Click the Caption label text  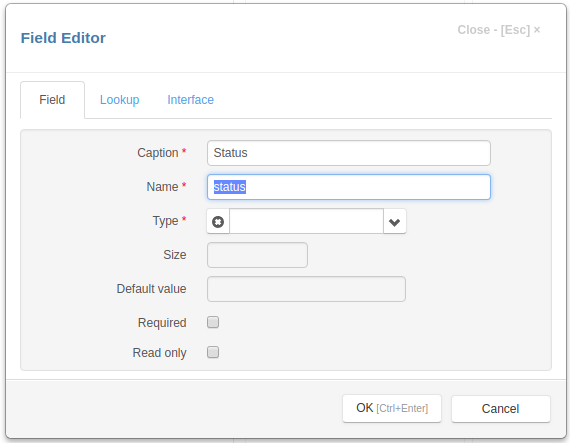158,153
